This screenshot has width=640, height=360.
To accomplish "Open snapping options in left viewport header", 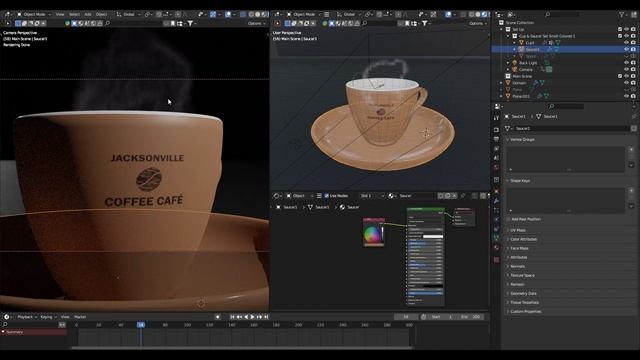I will pyautogui.click(x=167, y=14).
